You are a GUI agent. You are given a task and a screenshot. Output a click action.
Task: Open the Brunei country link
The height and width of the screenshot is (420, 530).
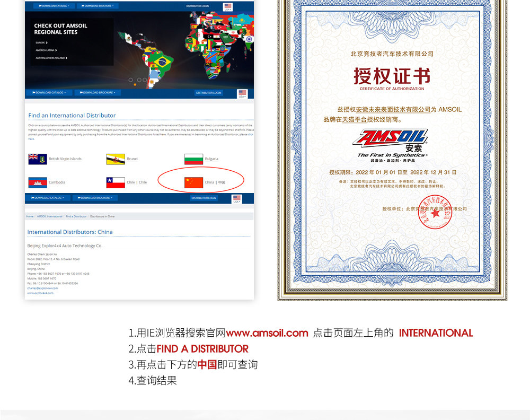coord(132,159)
